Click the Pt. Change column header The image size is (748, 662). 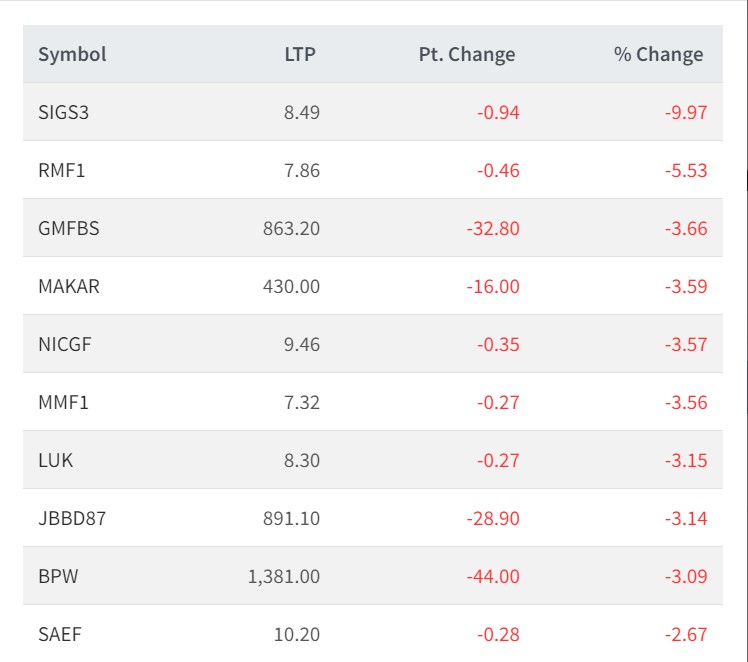(467, 55)
